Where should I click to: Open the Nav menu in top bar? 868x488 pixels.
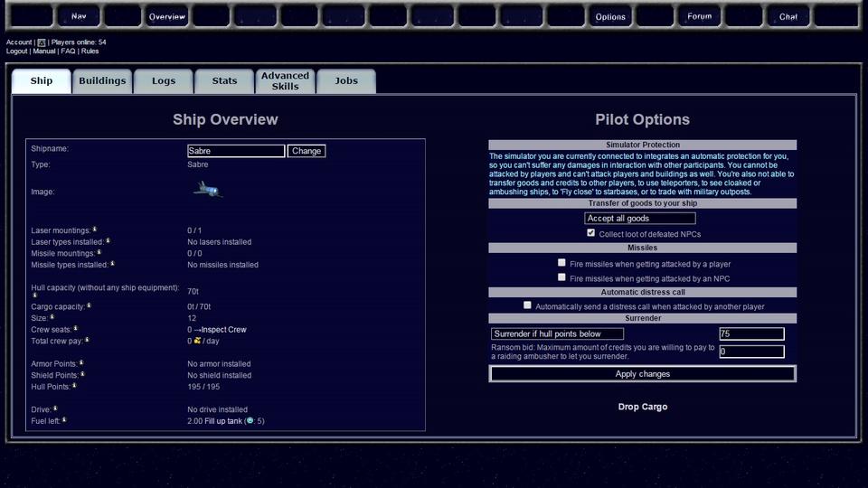click(80, 16)
